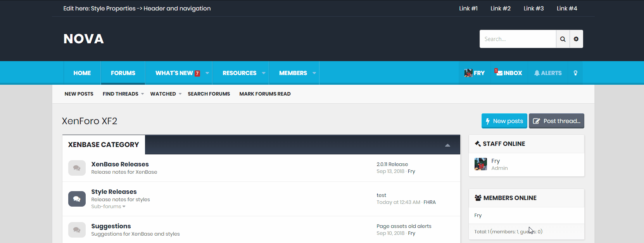This screenshot has width=644, height=243.
Task: Open the 2.0.11 Release thread
Action: 392,164
